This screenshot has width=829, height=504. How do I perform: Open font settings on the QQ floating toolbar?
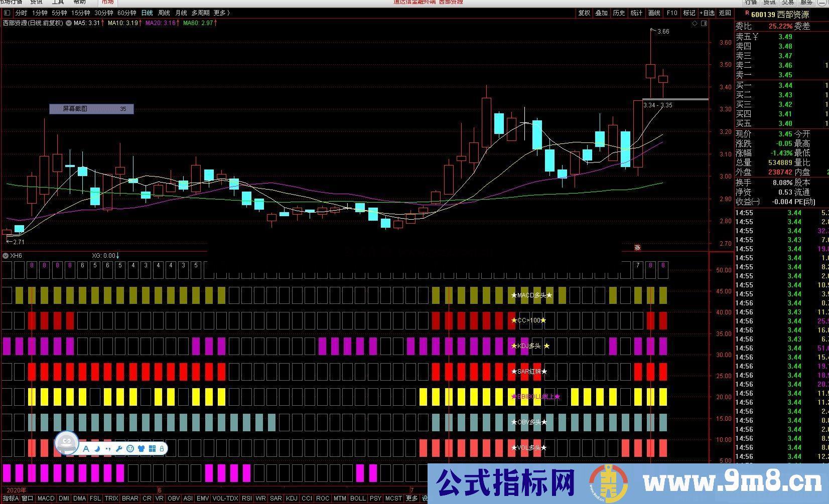click(x=85, y=448)
